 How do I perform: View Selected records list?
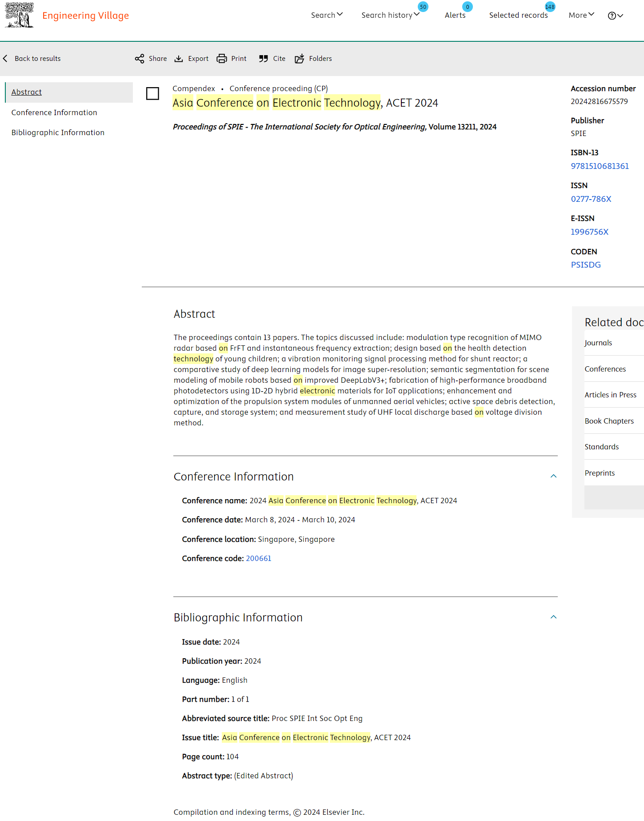[x=518, y=15]
